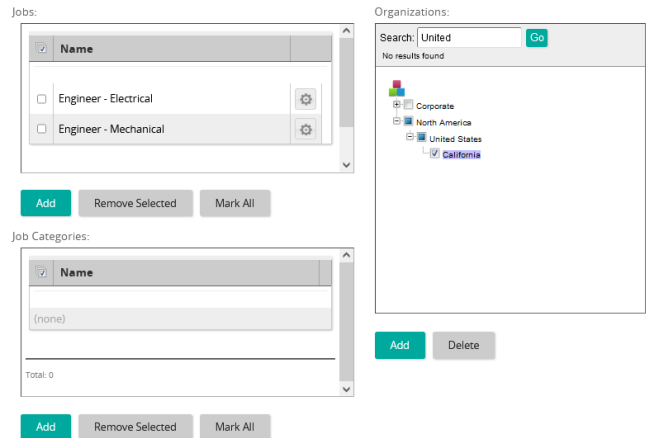Click the Job Categories scrollbar thumb

tap(347, 322)
